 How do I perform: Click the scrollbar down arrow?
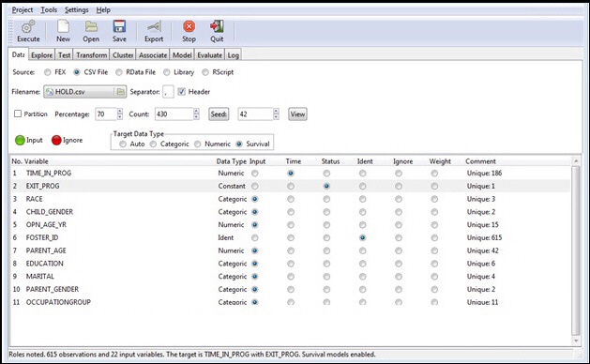point(576,341)
